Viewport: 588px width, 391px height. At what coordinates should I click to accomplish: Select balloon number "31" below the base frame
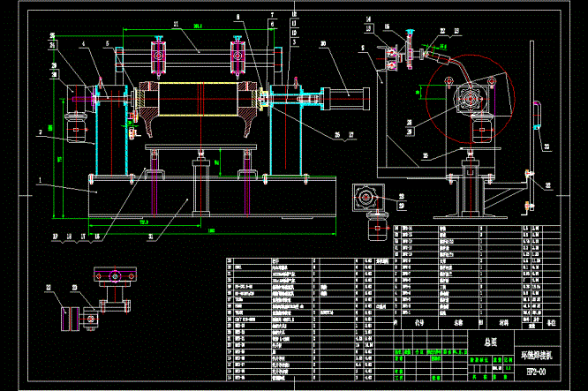[x=151, y=237]
